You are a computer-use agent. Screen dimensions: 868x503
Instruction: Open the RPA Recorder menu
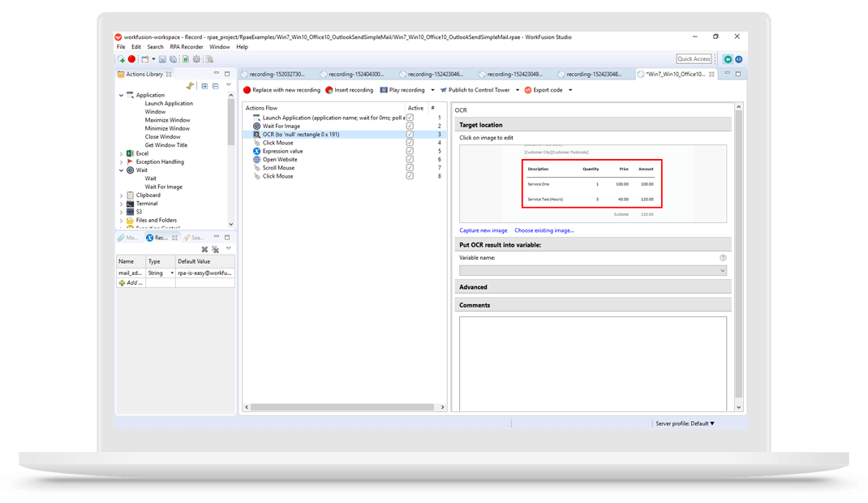[187, 47]
